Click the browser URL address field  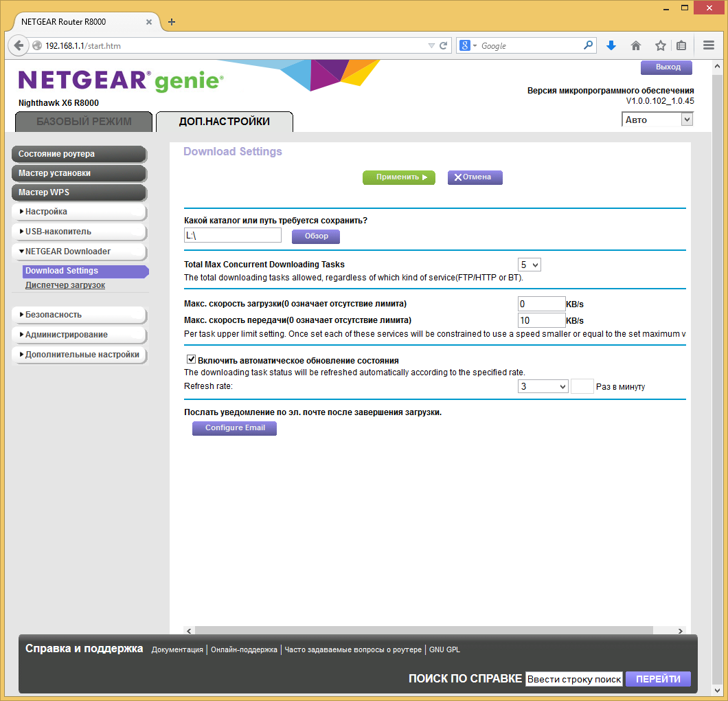click(x=234, y=45)
